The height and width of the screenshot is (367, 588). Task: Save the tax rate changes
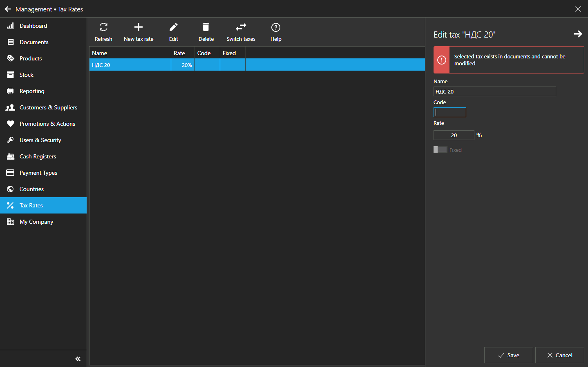pyautogui.click(x=508, y=355)
